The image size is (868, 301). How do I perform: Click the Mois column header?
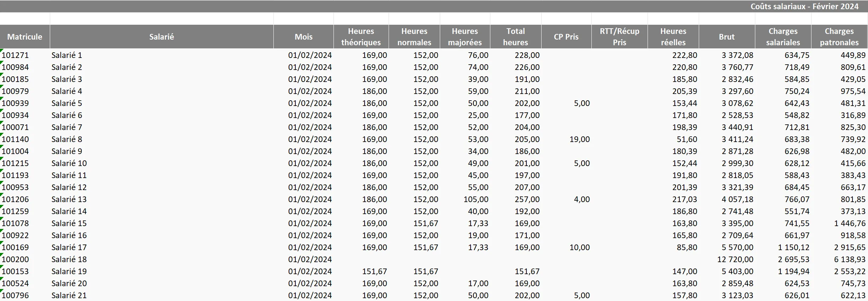click(x=303, y=37)
